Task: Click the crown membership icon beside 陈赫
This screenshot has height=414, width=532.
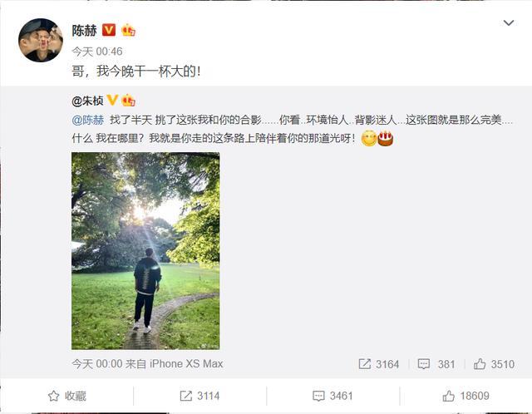Action: (128, 30)
